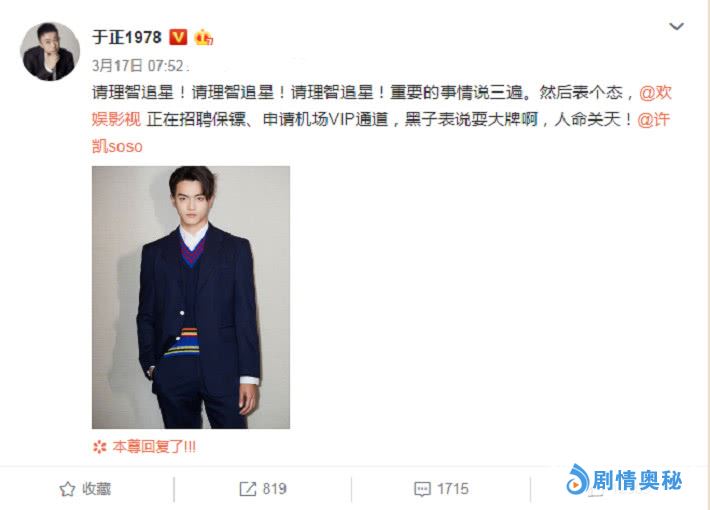
Task: Open the 819 reposts count
Action: pyautogui.click(x=274, y=489)
